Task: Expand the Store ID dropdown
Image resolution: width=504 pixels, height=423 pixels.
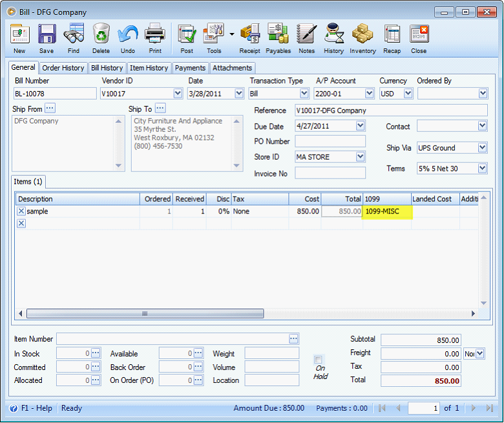Action: click(361, 157)
